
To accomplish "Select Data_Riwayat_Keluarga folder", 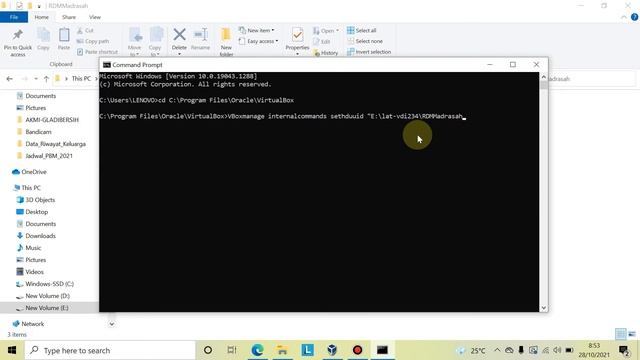I will [x=56, y=144].
